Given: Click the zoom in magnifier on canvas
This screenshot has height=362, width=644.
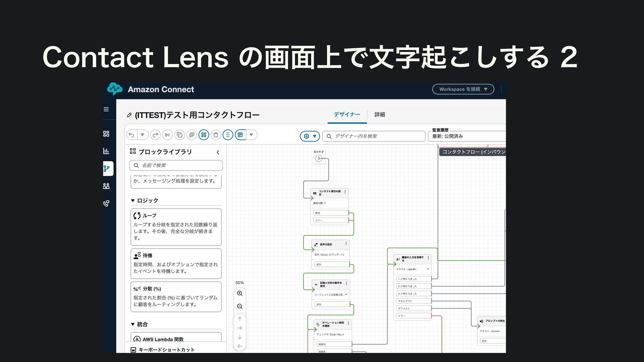Looking at the screenshot, I should pyautogui.click(x=239, y=293).
